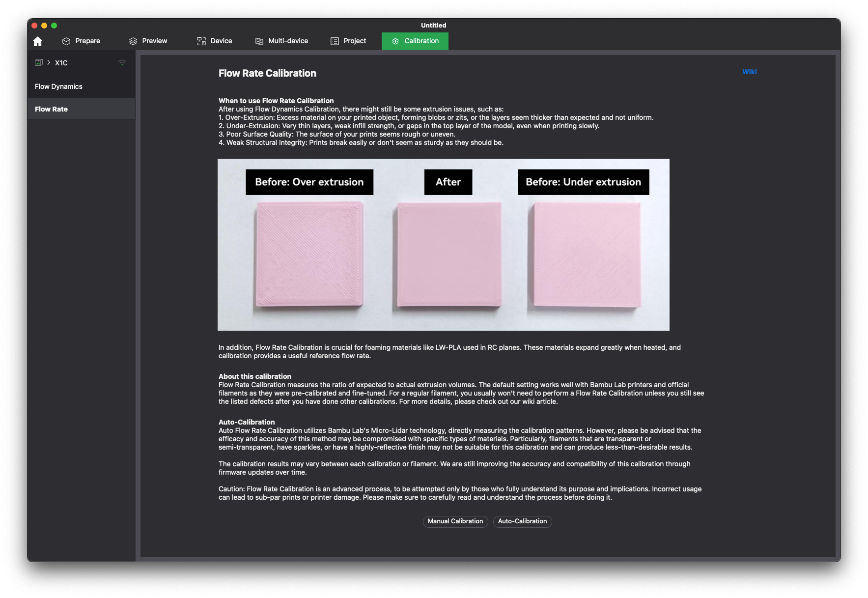Click the Device tab icon
Viewport: 868px width, 598px height.
point(201,41)
